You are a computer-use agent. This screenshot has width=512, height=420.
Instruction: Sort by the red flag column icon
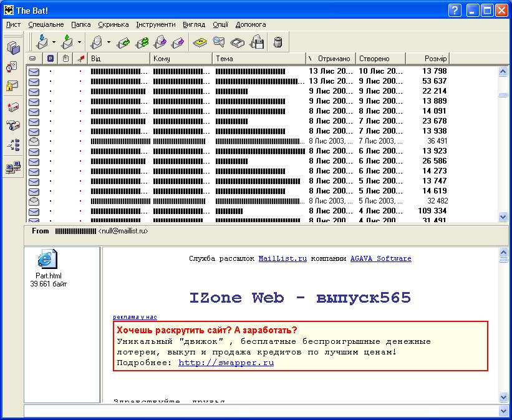coord(80,59)
